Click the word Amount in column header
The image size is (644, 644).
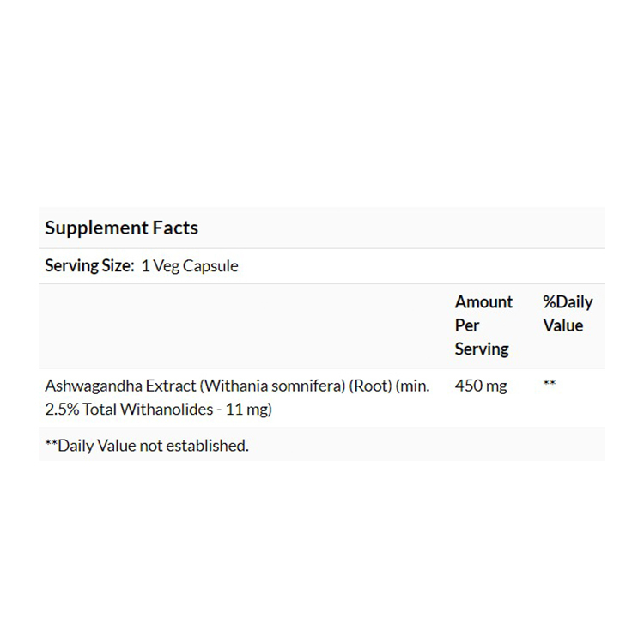click(483, 302)
